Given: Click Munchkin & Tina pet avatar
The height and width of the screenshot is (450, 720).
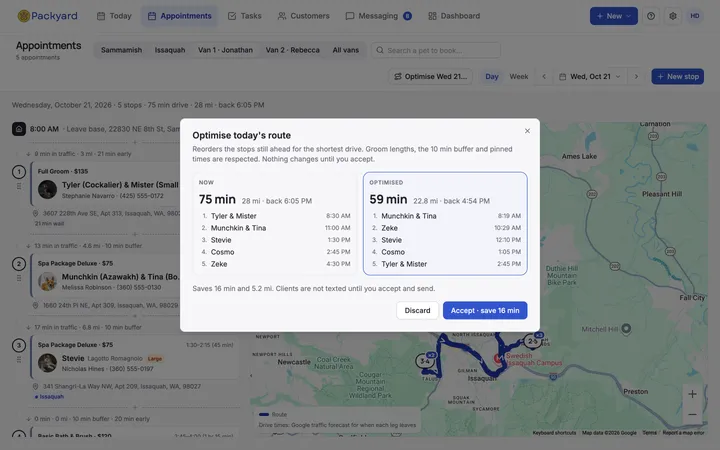Looking at the screenshot, I should pyautogui.click(x=47, y=281).
